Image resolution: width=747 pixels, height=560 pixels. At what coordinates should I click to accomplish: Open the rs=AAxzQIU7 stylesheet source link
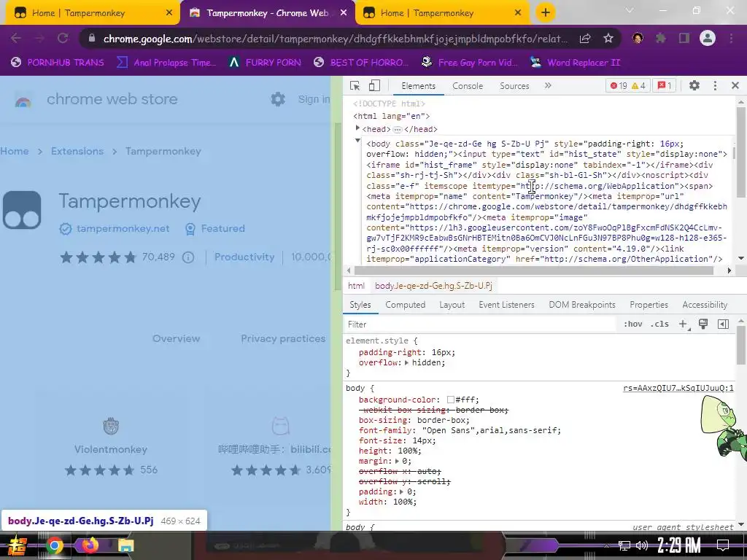point(678,388)
